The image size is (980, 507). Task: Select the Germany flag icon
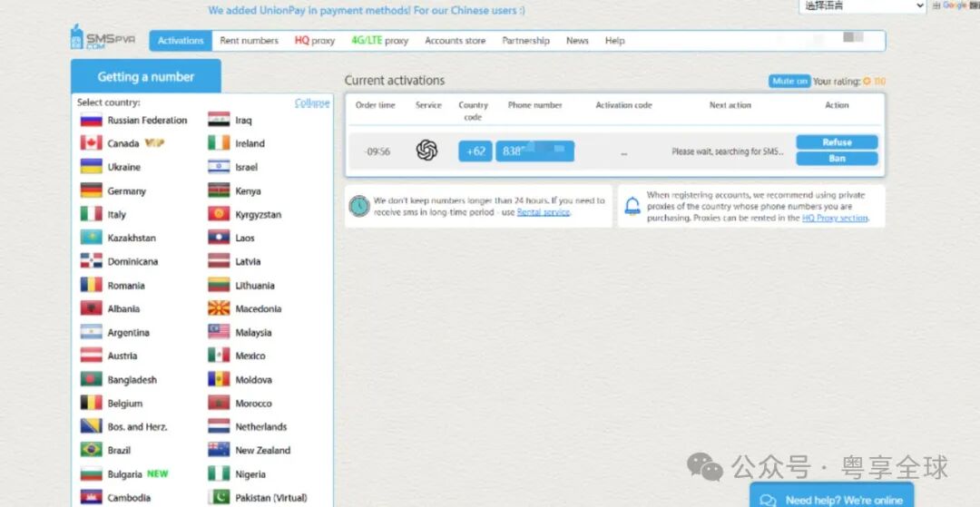click(92, 190)
